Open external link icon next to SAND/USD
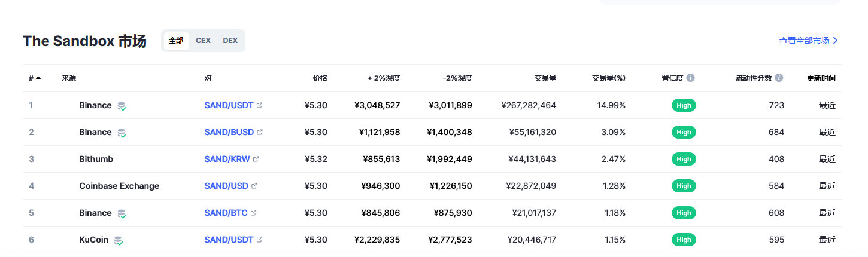The height and width of the screenshot is (257, 868). pyautogui.click(x=254, y=186)
